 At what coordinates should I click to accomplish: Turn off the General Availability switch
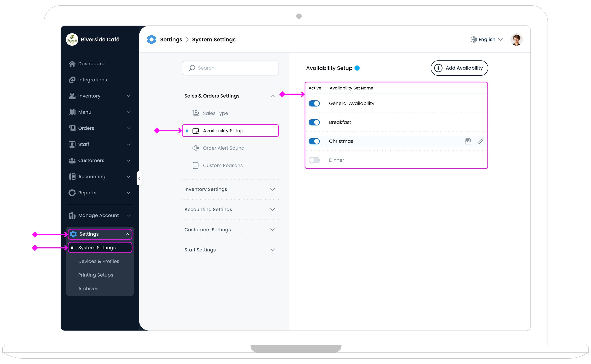314,103
